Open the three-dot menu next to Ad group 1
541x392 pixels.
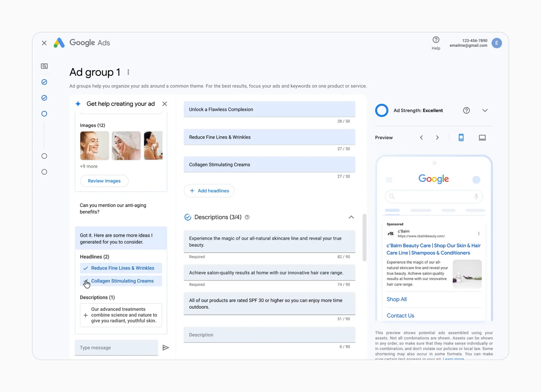[128, 72]
